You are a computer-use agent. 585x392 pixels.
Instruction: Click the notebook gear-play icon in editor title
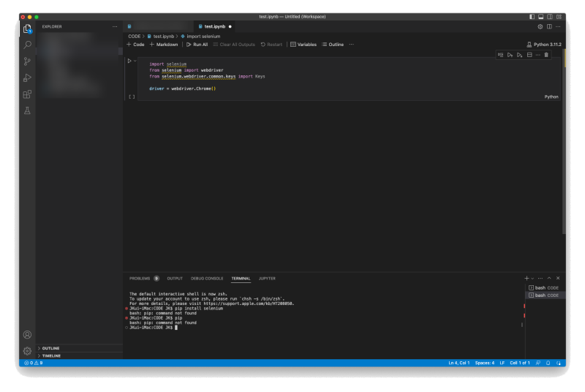click(540, 26)
